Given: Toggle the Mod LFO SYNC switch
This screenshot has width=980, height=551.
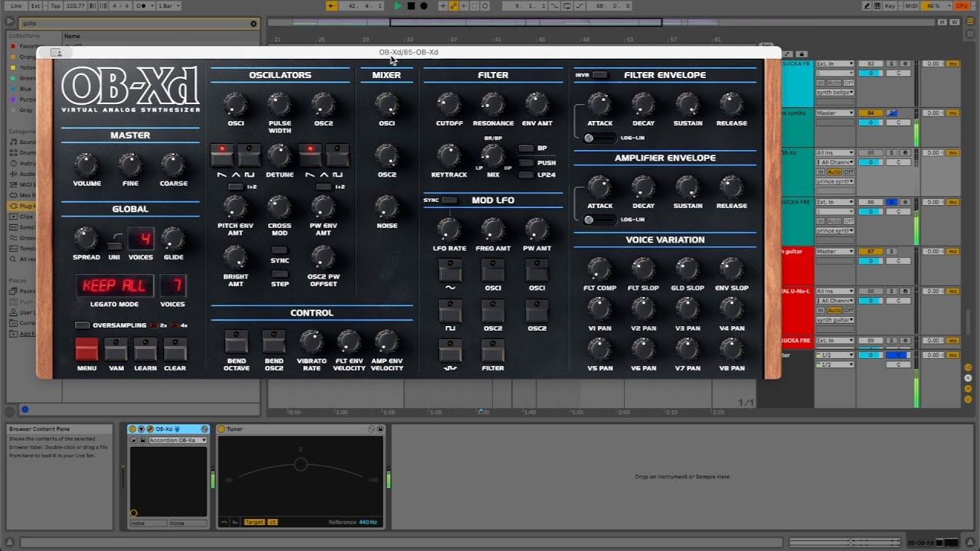Looking at the screenshot, I should pyautogui.click(x=449, y=201).
